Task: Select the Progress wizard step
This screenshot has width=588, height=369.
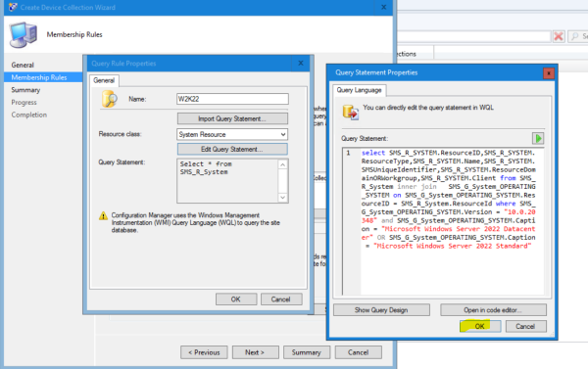Action: click(x=24, y=102)
